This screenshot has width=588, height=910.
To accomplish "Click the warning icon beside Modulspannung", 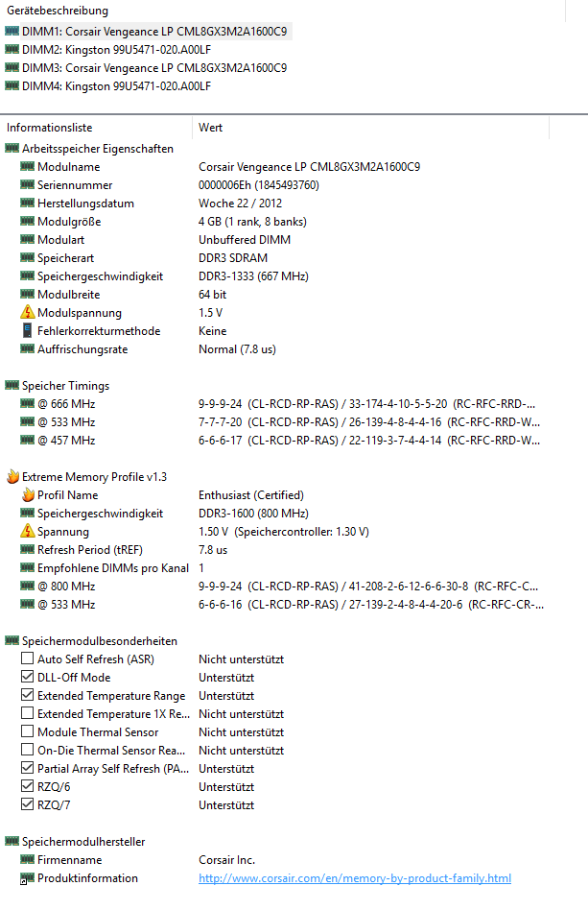I will click(27, 312).
